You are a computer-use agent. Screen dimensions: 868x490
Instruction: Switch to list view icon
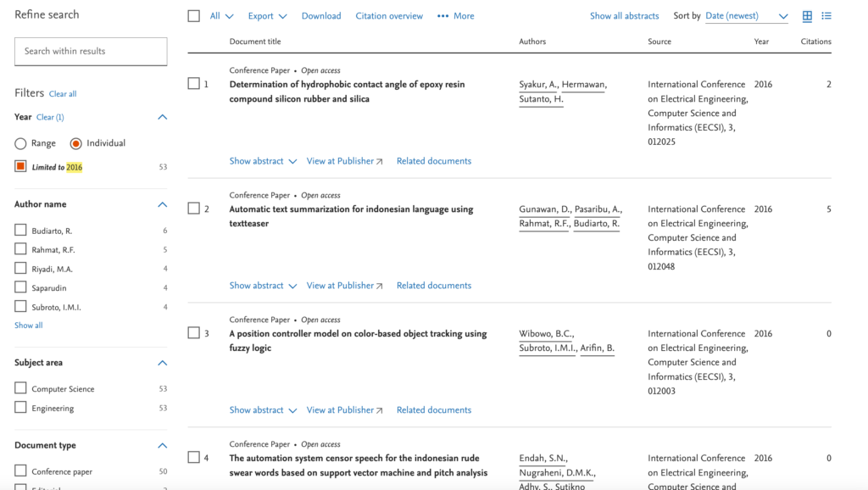click(x=826, y=16)
